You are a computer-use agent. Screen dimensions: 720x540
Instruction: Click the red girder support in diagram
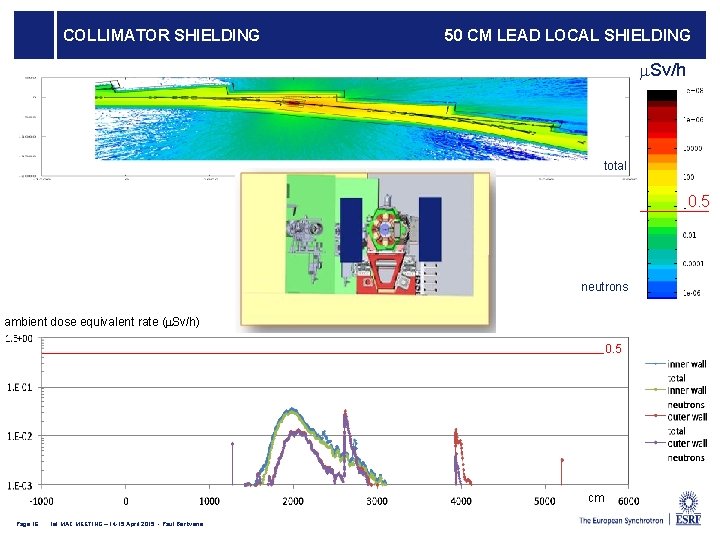(x=385, y=275)
